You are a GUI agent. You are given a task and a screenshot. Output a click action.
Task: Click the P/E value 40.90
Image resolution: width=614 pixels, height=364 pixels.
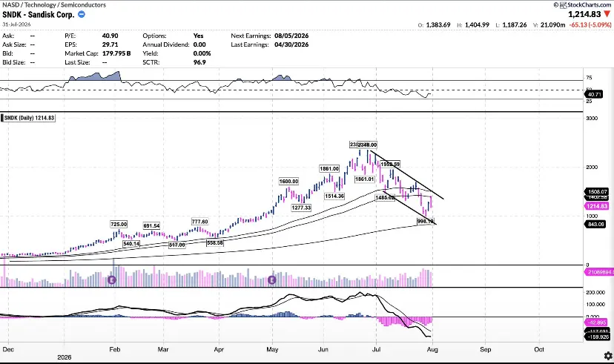110,36
